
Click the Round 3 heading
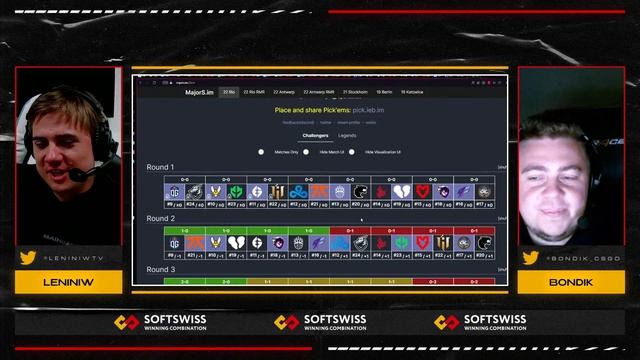pyautogui.click(x=160, y=269)
